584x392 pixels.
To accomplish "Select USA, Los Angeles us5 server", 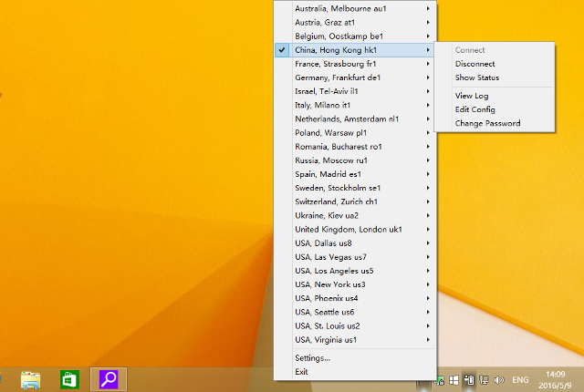I will (x=355, y=271).
